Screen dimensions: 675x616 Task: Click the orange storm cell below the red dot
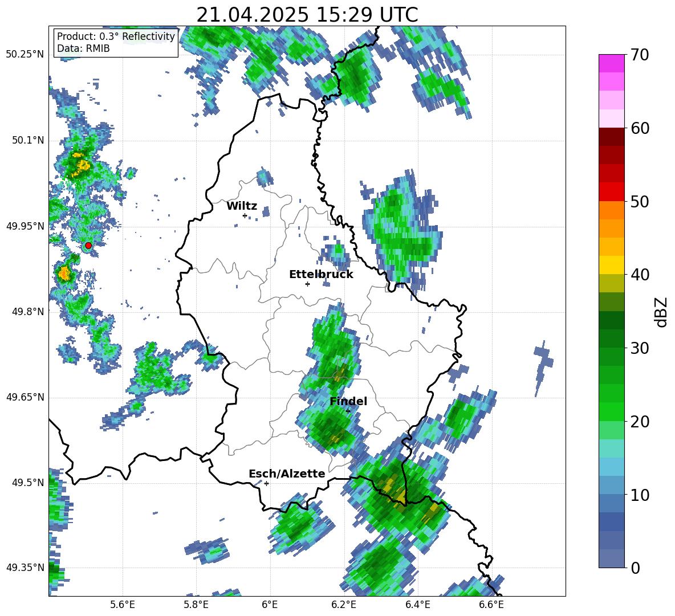point(64,273)
